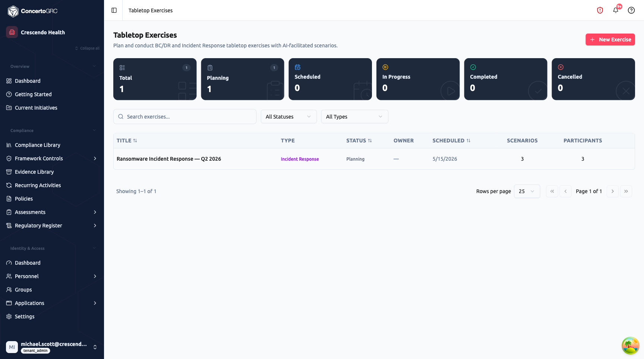Open the help question mark icon
Screen dimensions: 644x359
point(631,10)
